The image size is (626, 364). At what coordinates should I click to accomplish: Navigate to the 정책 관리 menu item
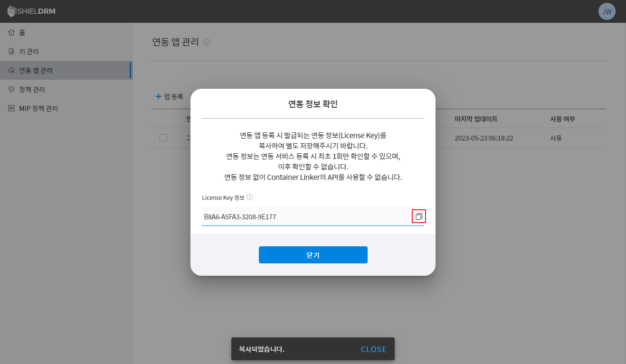[x=28, y=89]
